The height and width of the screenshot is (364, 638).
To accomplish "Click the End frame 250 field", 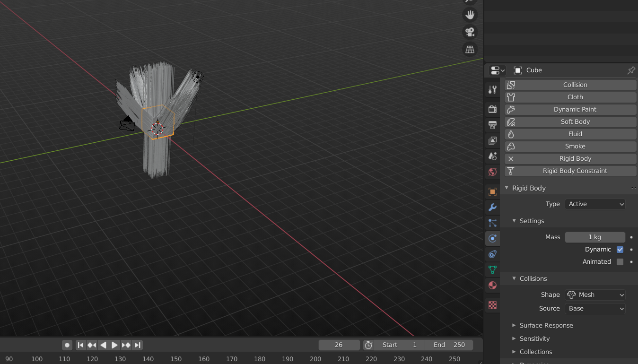I will tap(449, 345).
